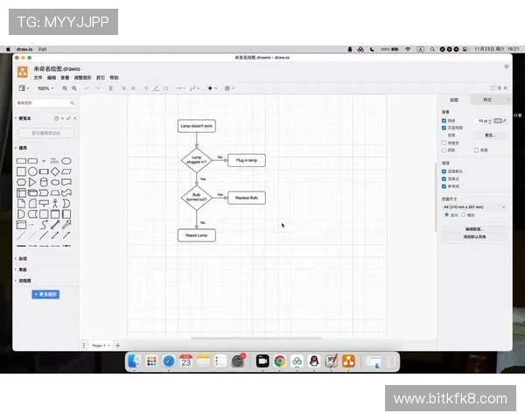Open the Arrange menu
Viewport: 525px width, 420px height.
pos(82,78)
